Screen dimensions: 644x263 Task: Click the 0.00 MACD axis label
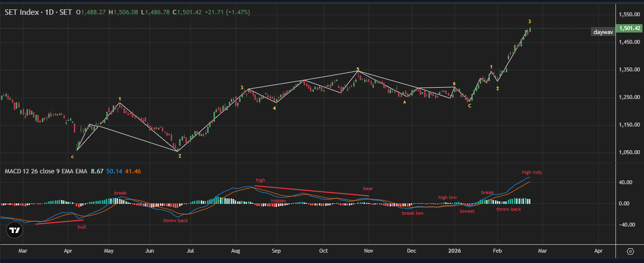pos(625,203)
